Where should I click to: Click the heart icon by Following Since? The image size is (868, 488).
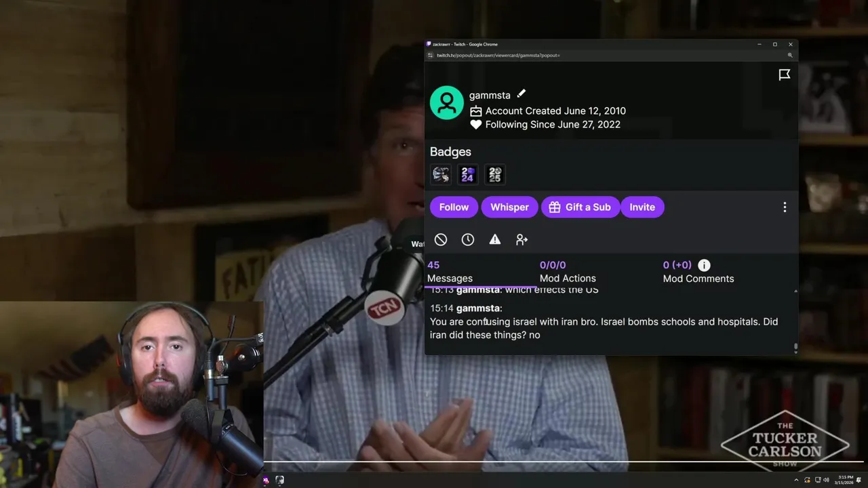tap(476, 125)
